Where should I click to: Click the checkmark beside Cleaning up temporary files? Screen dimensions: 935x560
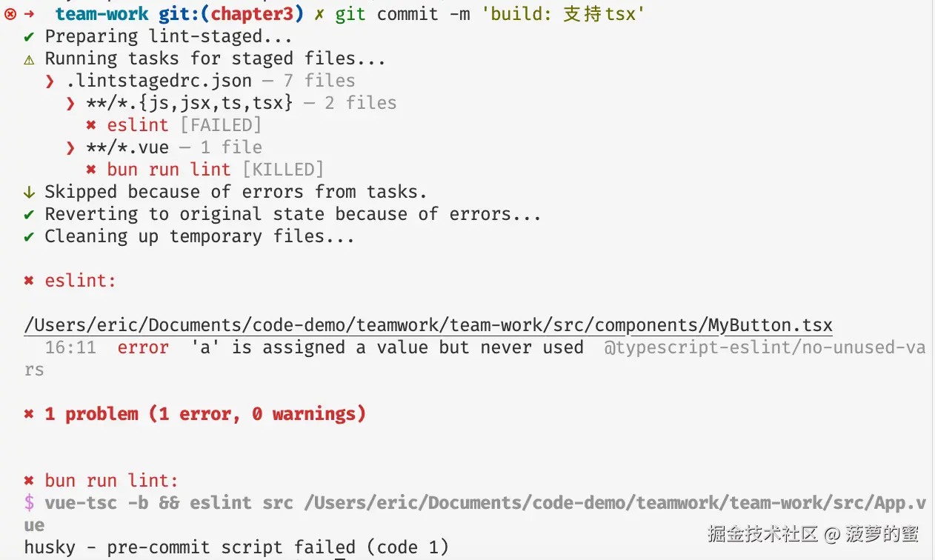pos(29,237)
